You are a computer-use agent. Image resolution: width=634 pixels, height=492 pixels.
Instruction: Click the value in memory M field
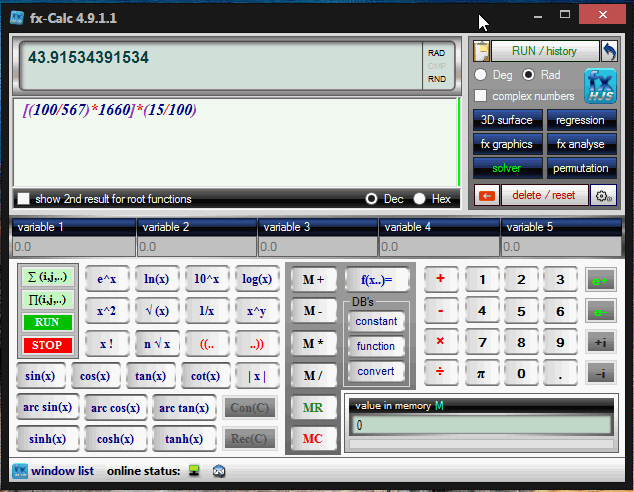click(x=481, y=426)
